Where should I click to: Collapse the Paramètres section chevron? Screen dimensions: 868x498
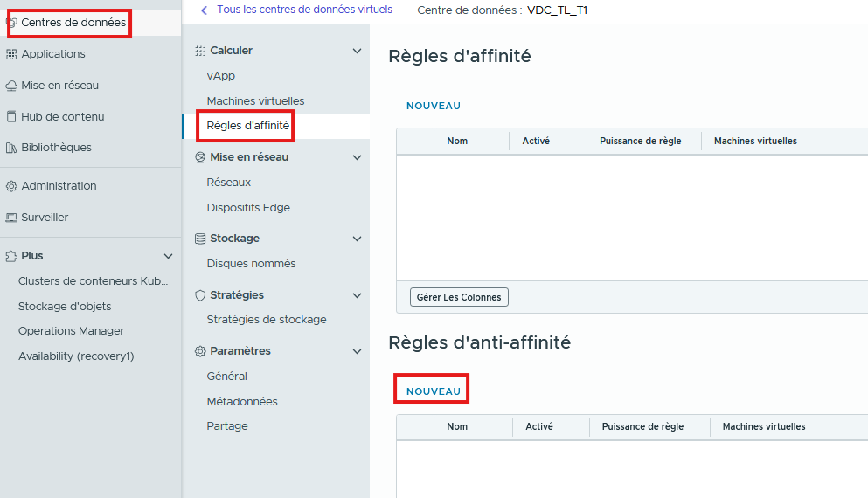click(x=357, y=351)
